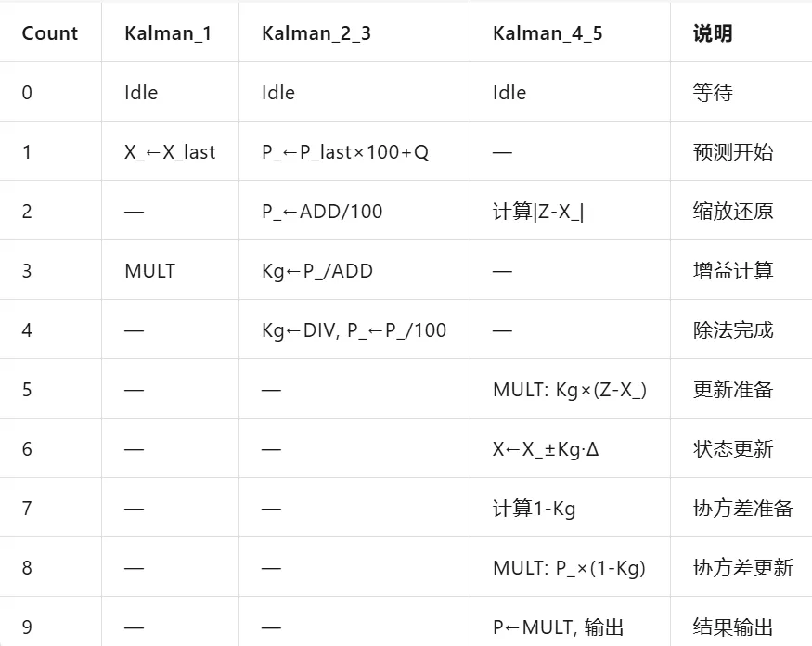The width and height of the screenshot is (812, 646).
Task: Click the Kg←P_/ADD cell
Action: point(317,270)
